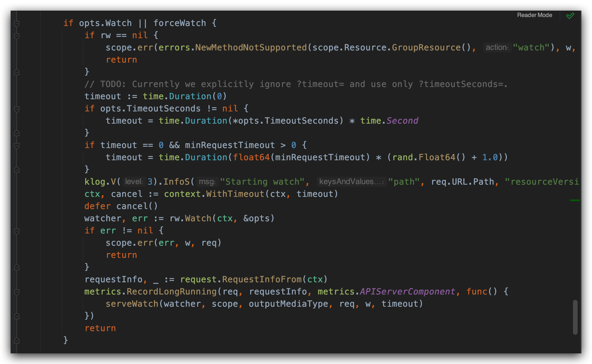This screenshot has height=364, width=592.
Task: Click the fold end marker of the outer closing brace
Action: click(x=17, y=340)
